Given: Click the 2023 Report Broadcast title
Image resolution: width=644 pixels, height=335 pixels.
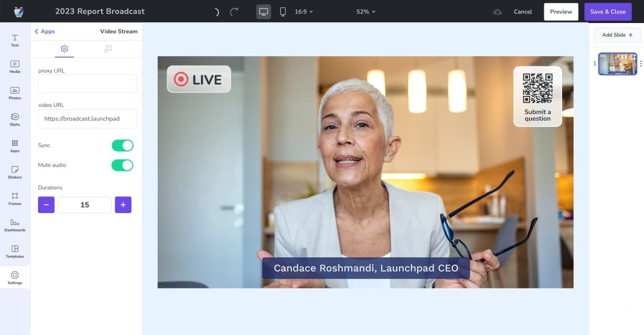Looking at the screenshot, I should tap(100, 11).
